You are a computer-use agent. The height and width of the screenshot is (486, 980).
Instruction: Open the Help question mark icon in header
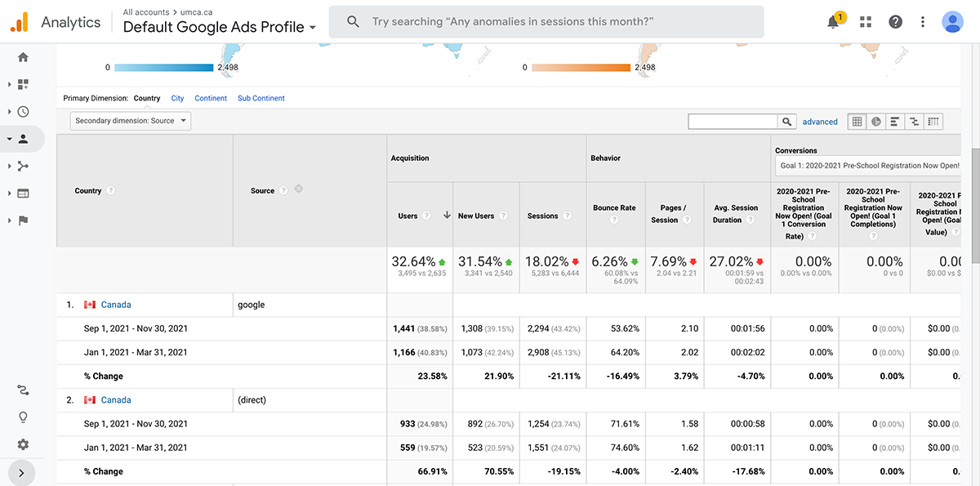pyautogui.click(x=896, y=22)
